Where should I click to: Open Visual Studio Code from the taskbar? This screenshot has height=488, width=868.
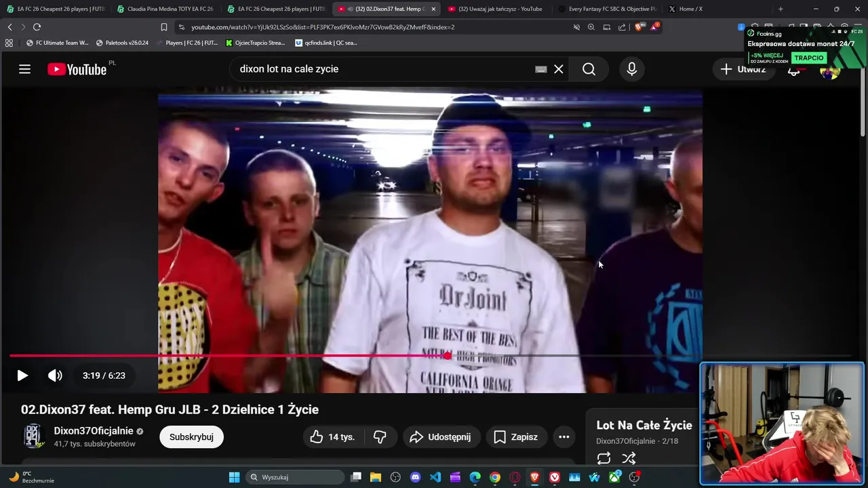click(x=435, y=477)
